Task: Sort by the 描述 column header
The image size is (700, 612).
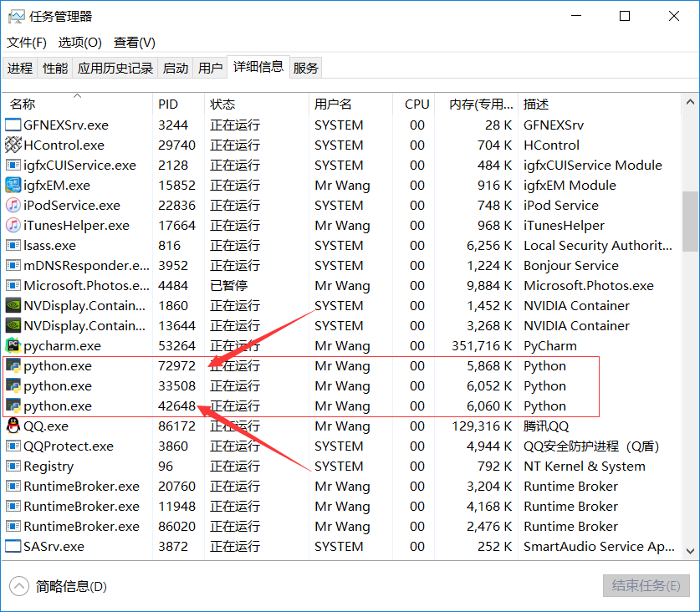Action: pyautogui.click(x=599, y=104)
